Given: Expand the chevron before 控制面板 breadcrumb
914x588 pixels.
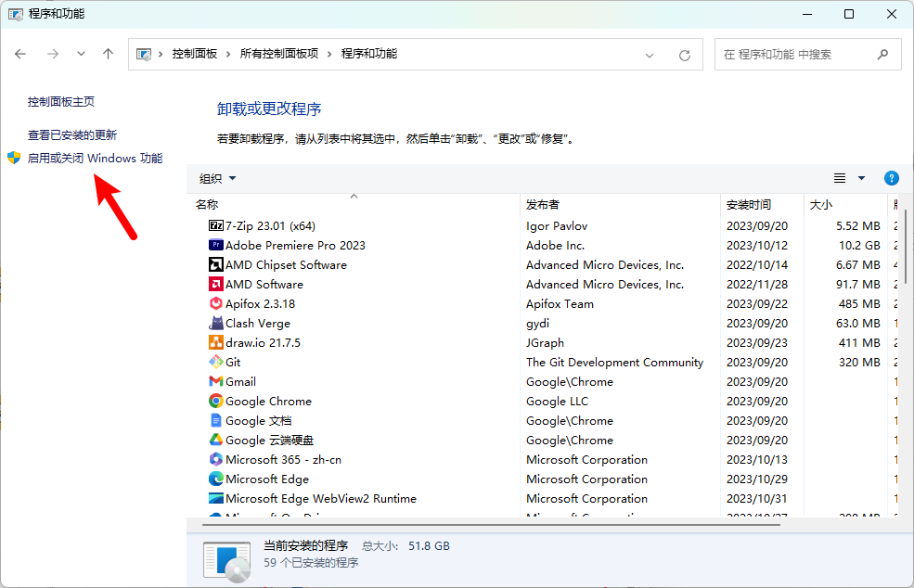Looking at the screenshot, I should tap(161, 54).
